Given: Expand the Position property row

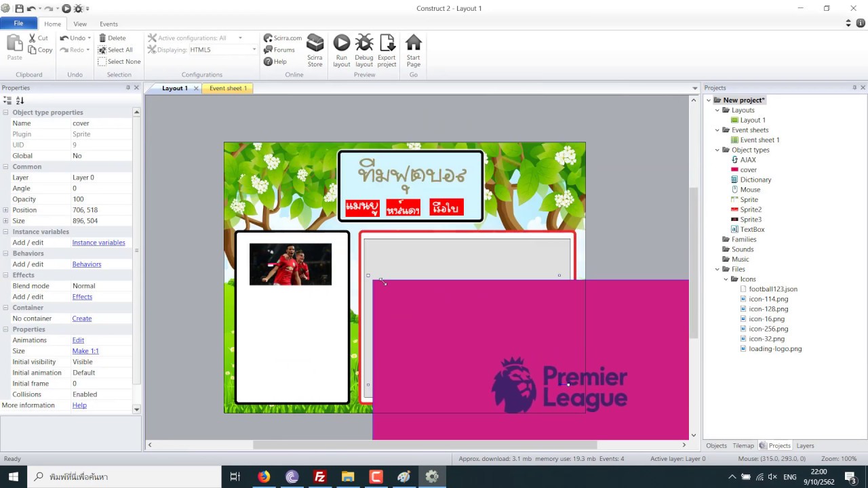Looking at the screenshot, I should point(5,210).
